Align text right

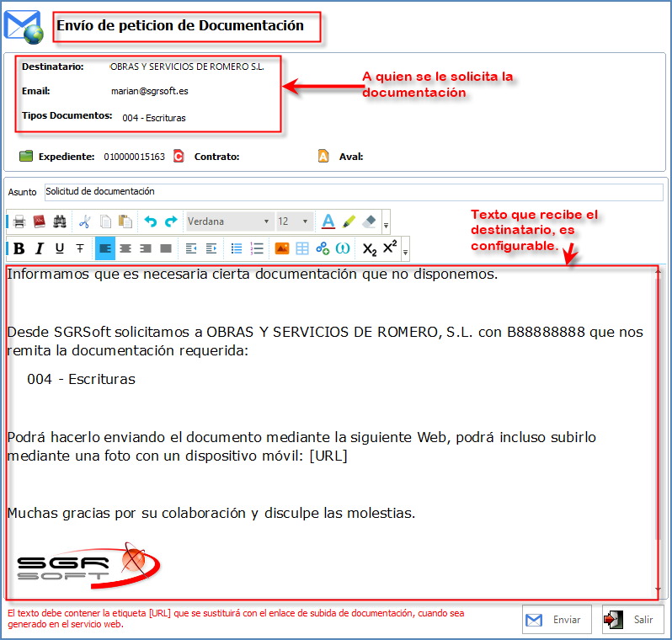(146, 248)
